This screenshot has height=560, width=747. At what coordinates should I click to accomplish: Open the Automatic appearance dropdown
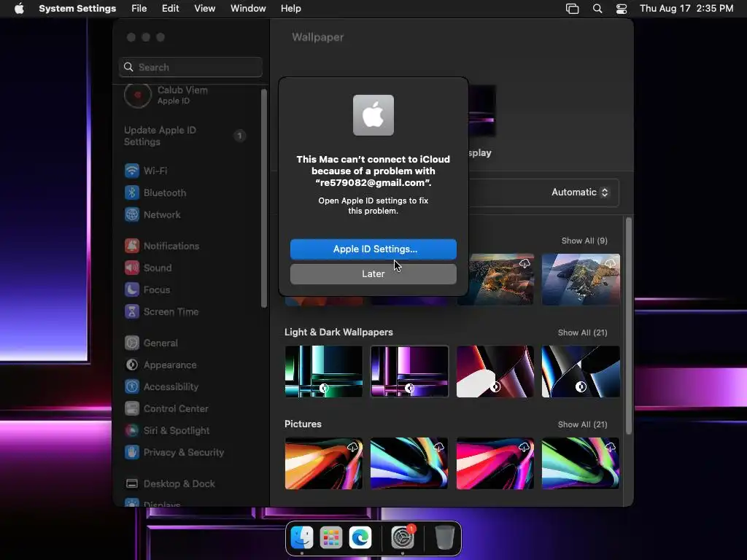(x=580, y=192)
